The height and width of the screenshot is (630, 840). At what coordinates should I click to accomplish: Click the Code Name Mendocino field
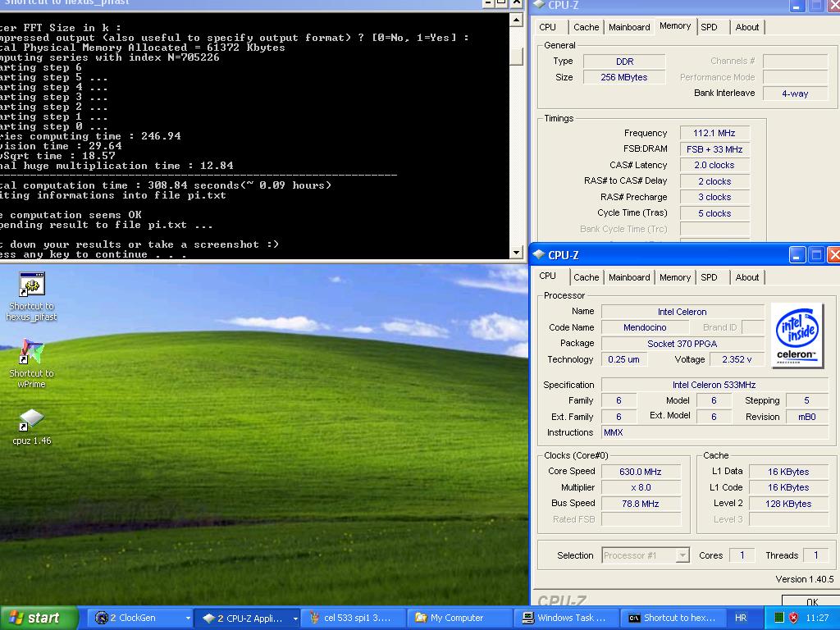[x=645, y=327]
